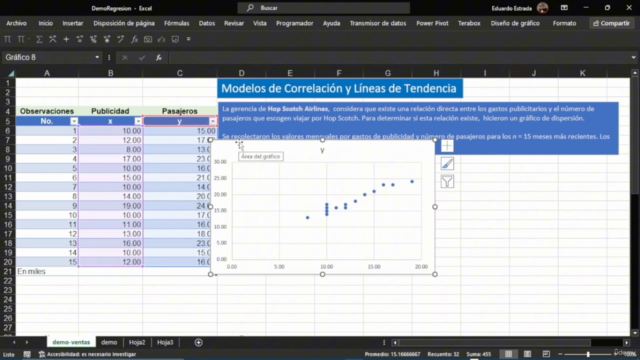Open the y column filter dropdown
The height and width of the screenshot is (360, 640).
213,121
